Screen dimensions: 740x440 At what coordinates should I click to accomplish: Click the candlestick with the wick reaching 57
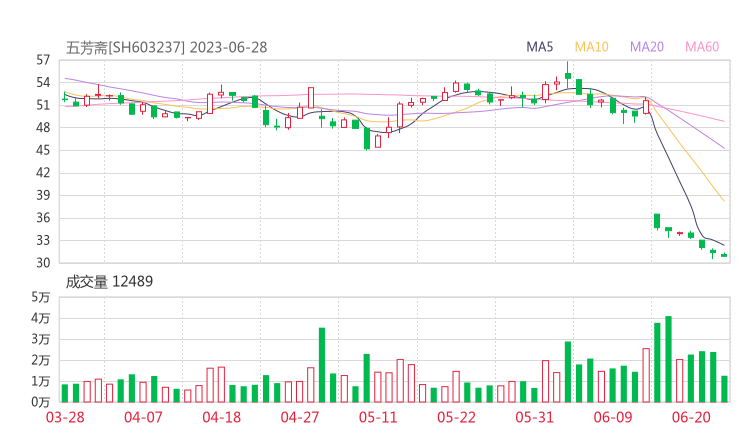(568, 75)
